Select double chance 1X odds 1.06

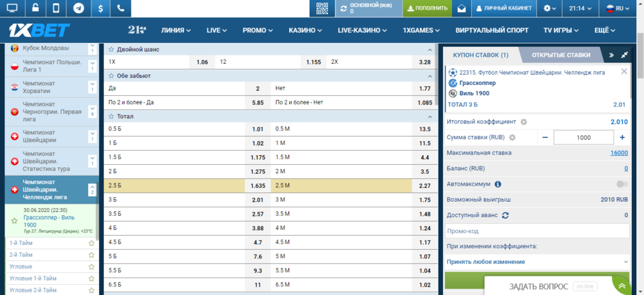pos(202,62)
